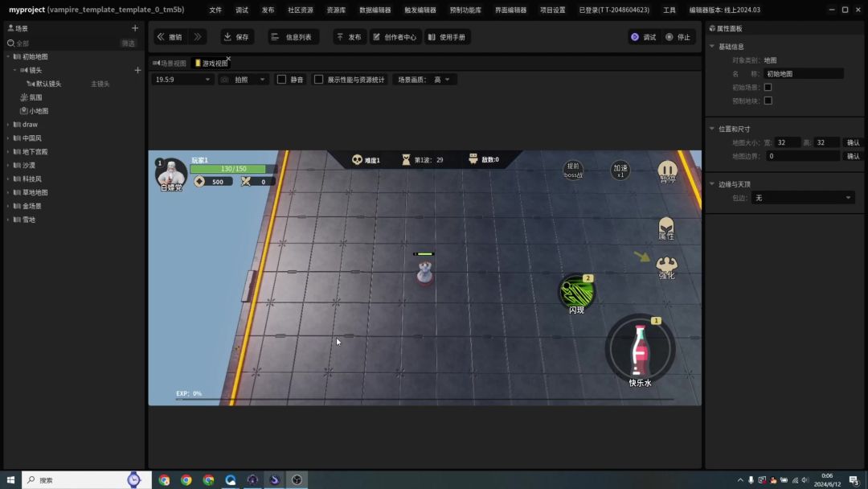This screenshot has width=868, height=489.
Task: Click the 调试 debug button in toolbar
Action: (x=643, y=37)
